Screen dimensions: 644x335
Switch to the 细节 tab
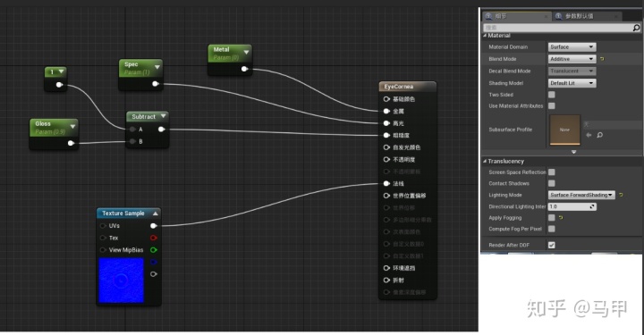[x=517, y=16]
